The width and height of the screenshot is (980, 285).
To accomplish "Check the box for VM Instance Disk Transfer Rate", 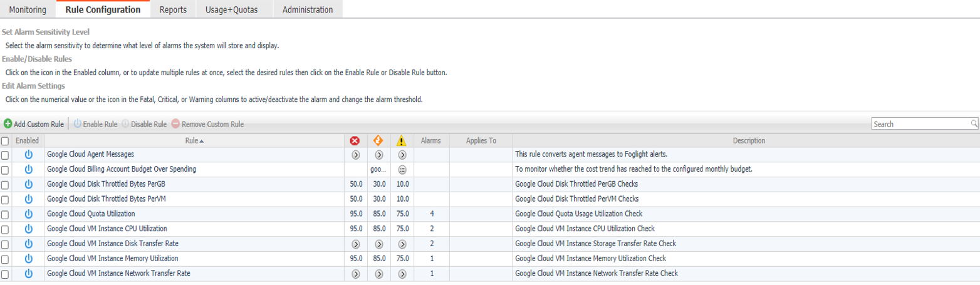I will pos(5,244).
